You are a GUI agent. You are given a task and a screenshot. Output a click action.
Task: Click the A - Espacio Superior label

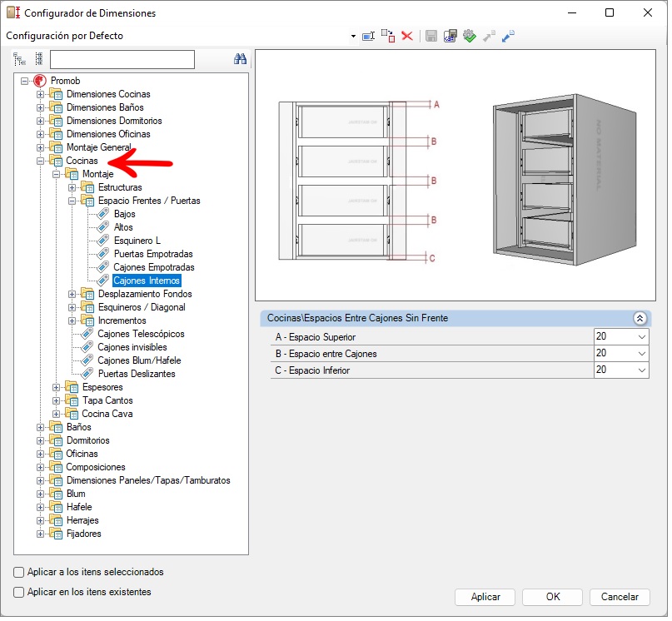[x=316, y=337]
